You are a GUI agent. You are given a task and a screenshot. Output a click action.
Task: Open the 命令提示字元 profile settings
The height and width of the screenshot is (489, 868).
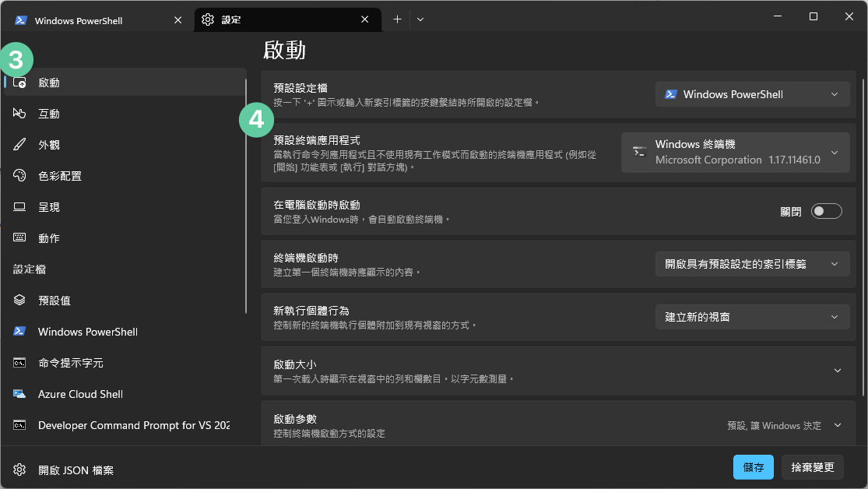click(x=70, y=362)
